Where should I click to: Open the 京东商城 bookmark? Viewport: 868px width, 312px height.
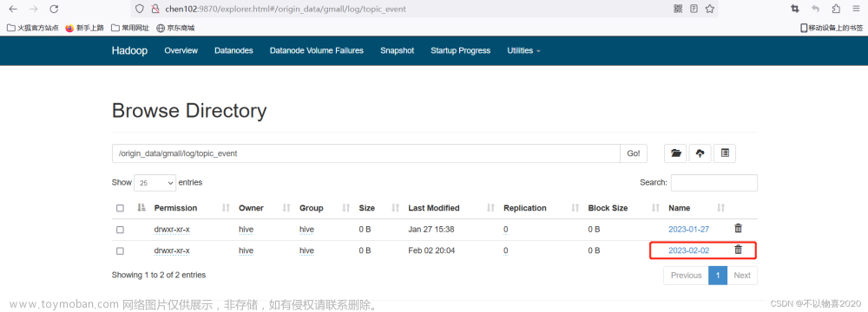[175, 28]
